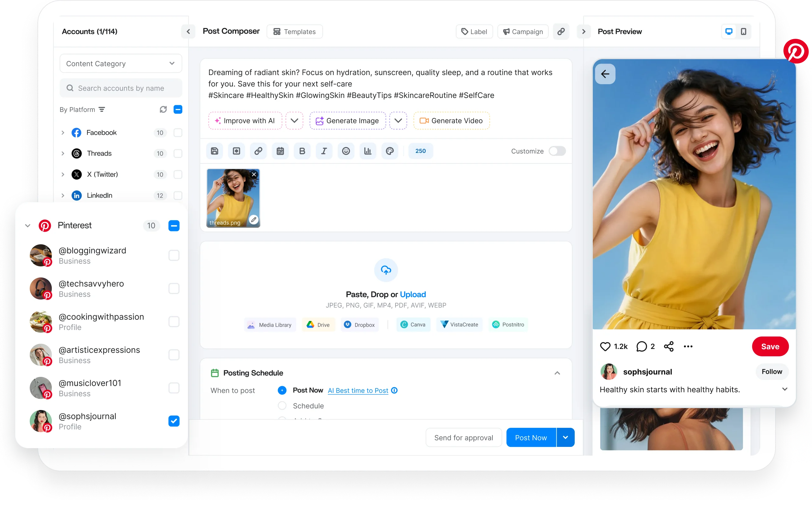The image size is (812, 506).
Task: Open the calendar icon in the editor toolbar
Action: [x=280, y=151]
